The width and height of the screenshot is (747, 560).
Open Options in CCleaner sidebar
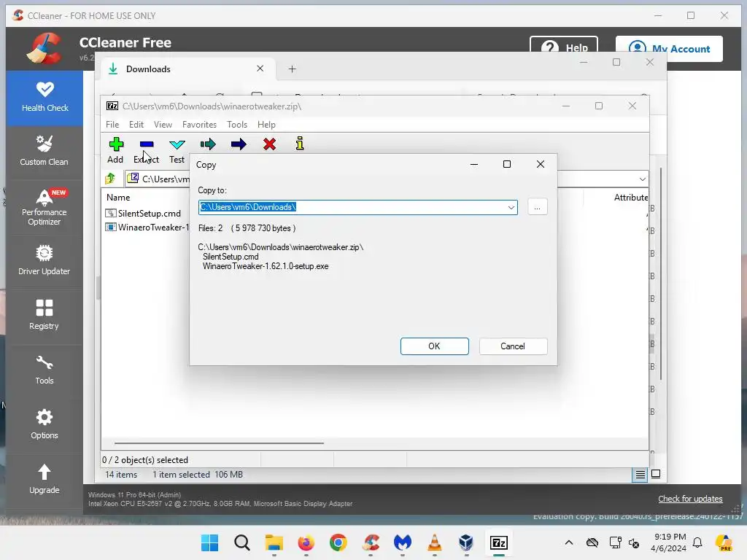click(44, 425)
